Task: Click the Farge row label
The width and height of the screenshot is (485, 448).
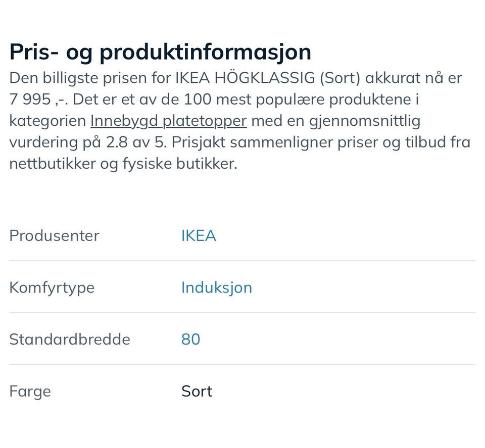Action: click(30, 391)
